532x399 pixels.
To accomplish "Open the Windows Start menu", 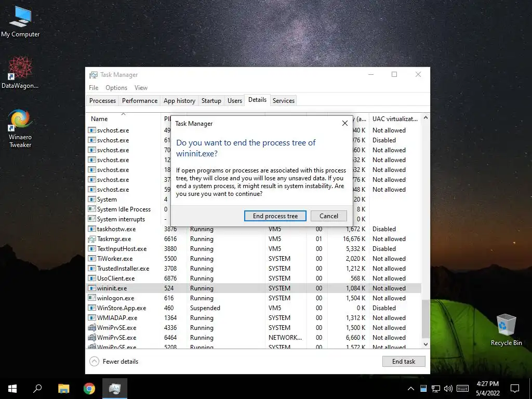I will tap(12, 389).
